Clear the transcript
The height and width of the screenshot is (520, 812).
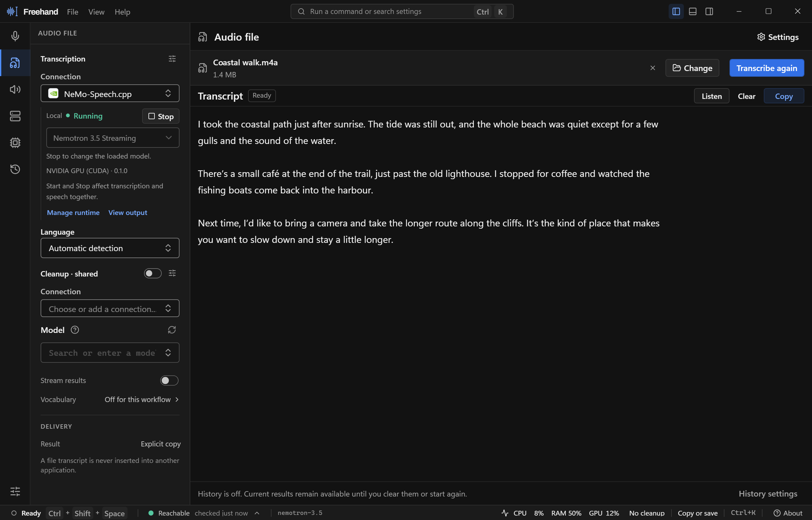[746, 96]
